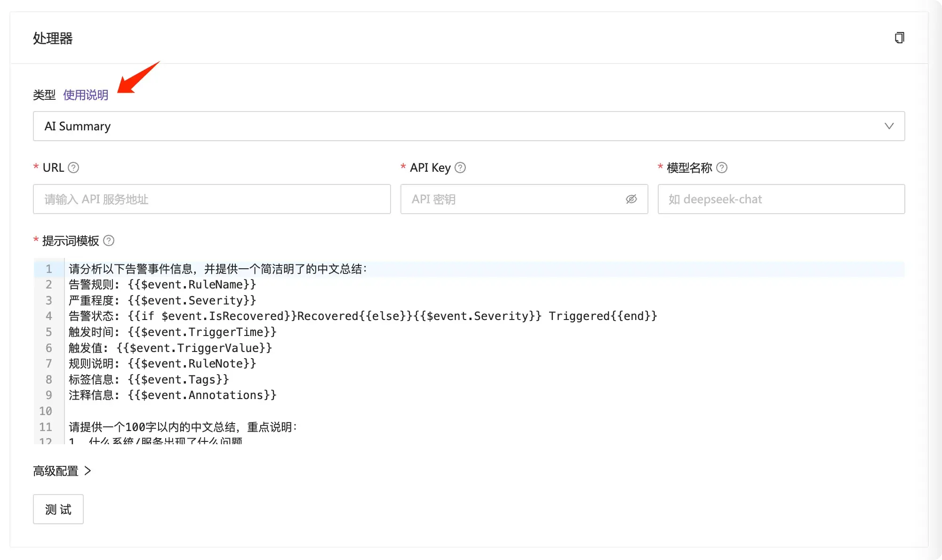Click the 告警规则 RuleName line in editor
This screenshot has width=942, height=560.
(162, 285)
